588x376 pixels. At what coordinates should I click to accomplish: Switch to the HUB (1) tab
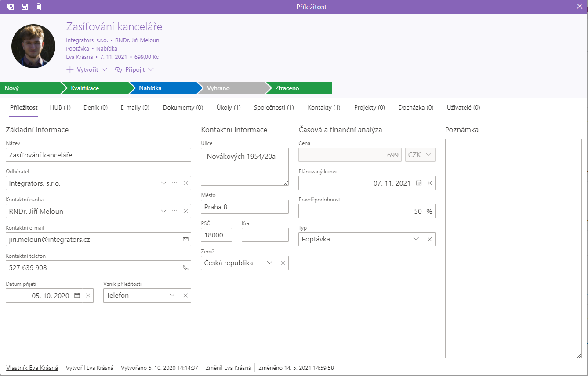click(x=60, y=107)
